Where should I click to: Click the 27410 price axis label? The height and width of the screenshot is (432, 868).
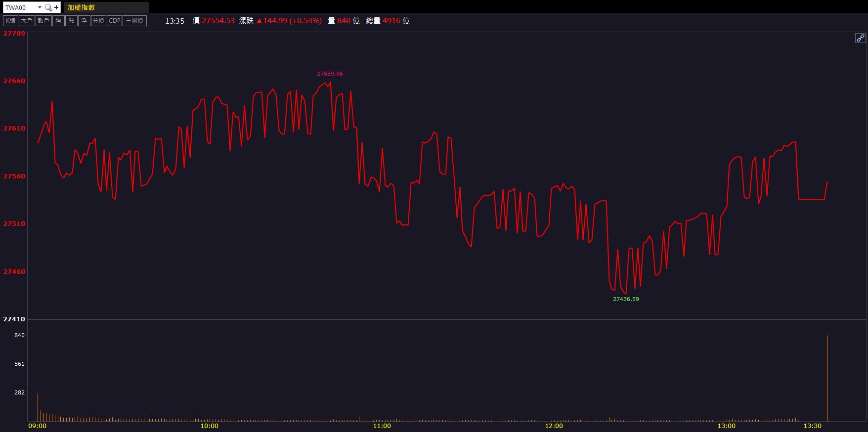(x=14, y=319)
